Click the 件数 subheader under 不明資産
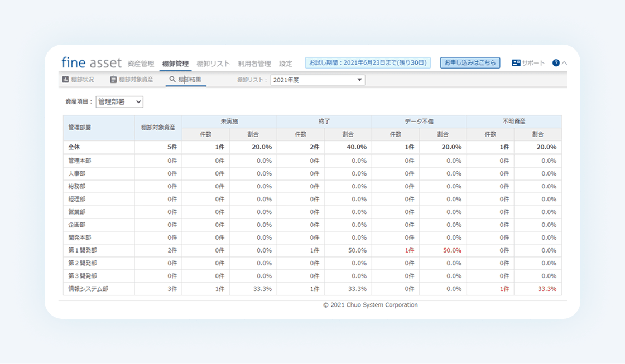The image size is (625, 364). [491, 134]
